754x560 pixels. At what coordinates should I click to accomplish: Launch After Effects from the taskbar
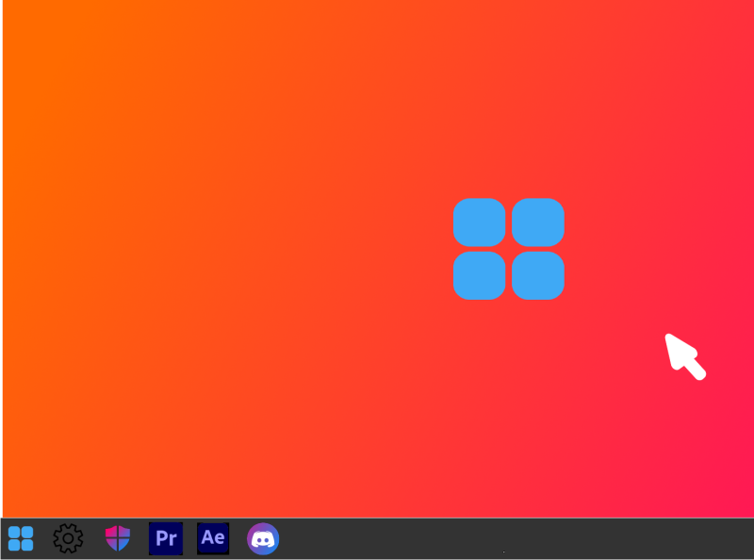tap(213, 538)
